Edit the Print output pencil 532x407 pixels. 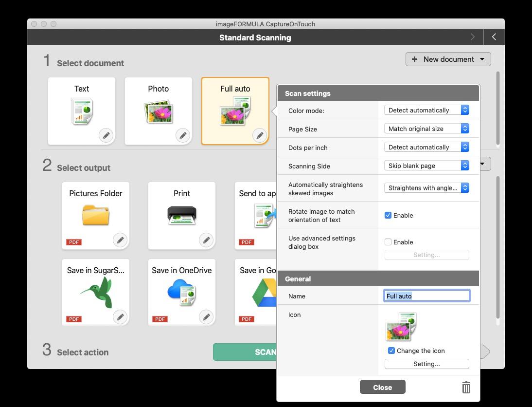206,240
